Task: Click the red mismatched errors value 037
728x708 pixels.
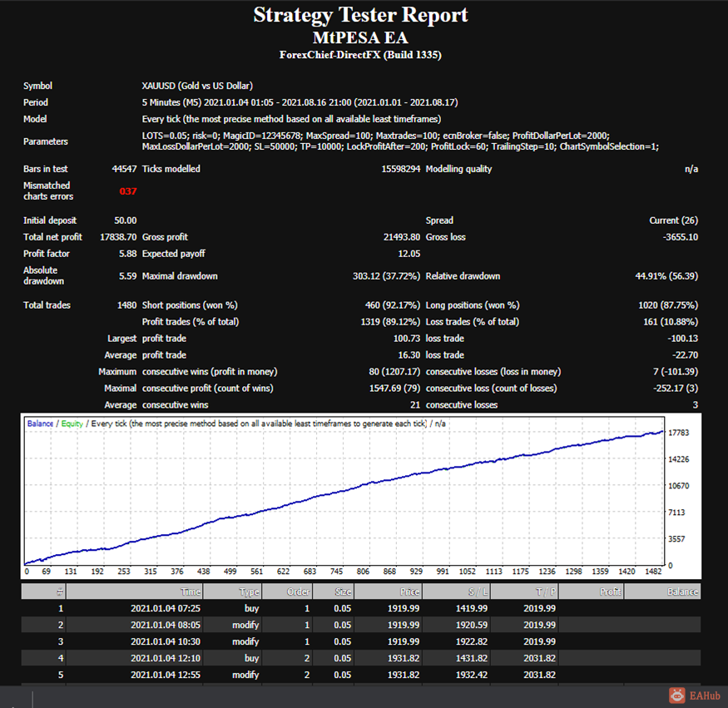Action: [127, 191]
